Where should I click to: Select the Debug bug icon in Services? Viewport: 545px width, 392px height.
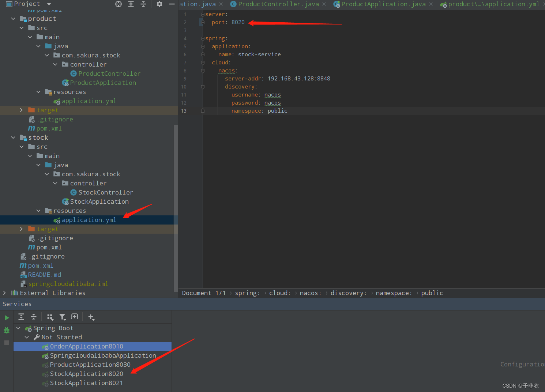[6, 330]
